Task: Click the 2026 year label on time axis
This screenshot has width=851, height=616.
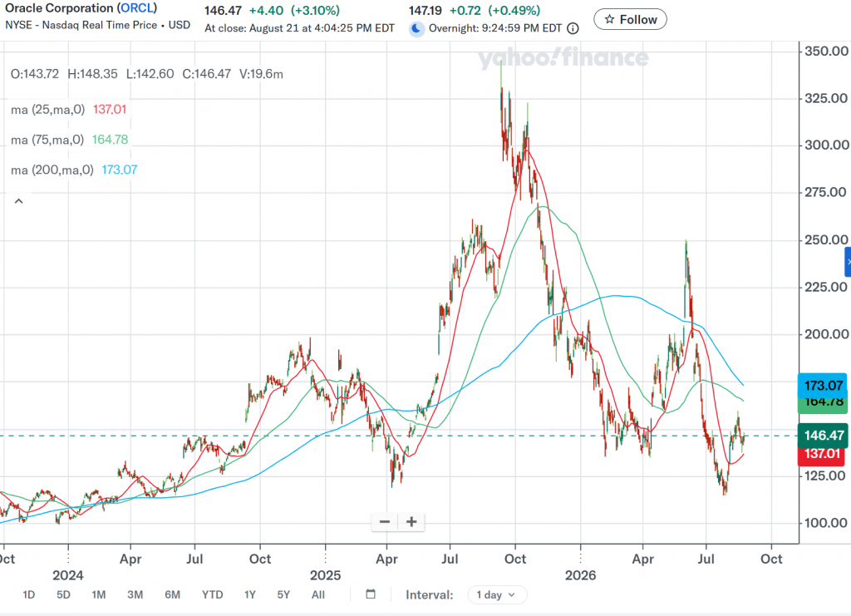Action: pyautogui.click(x=580, y=575)
